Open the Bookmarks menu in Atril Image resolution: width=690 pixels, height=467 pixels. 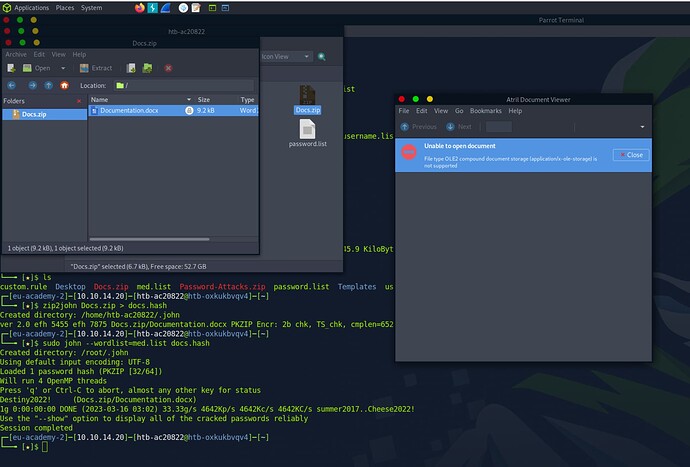coord(486,111)
